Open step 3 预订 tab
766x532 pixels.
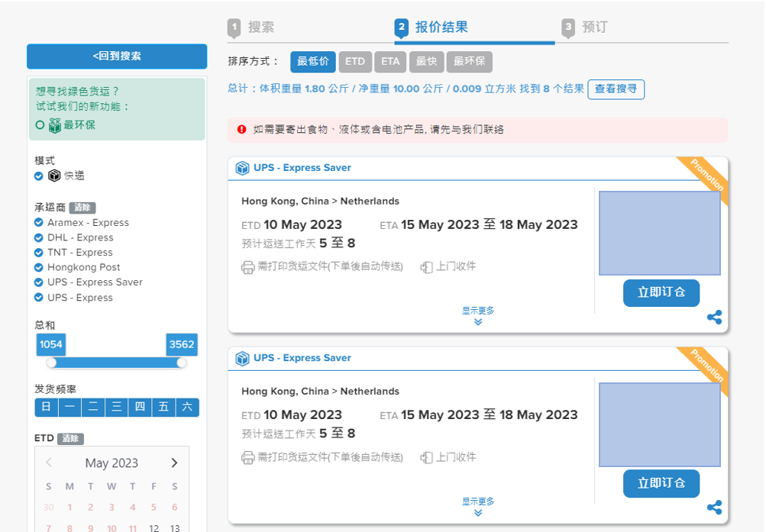(x=584, y=27)
